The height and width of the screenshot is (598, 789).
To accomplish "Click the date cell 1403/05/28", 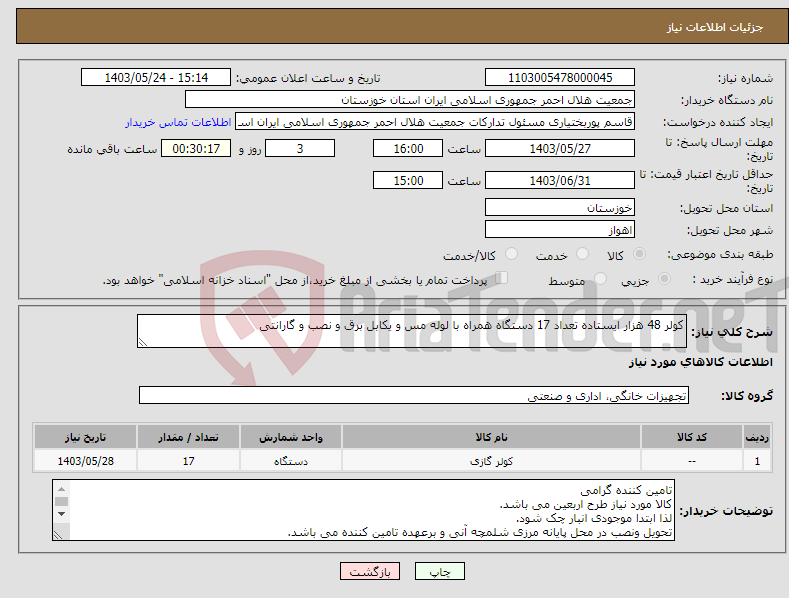I will [86, 461].
